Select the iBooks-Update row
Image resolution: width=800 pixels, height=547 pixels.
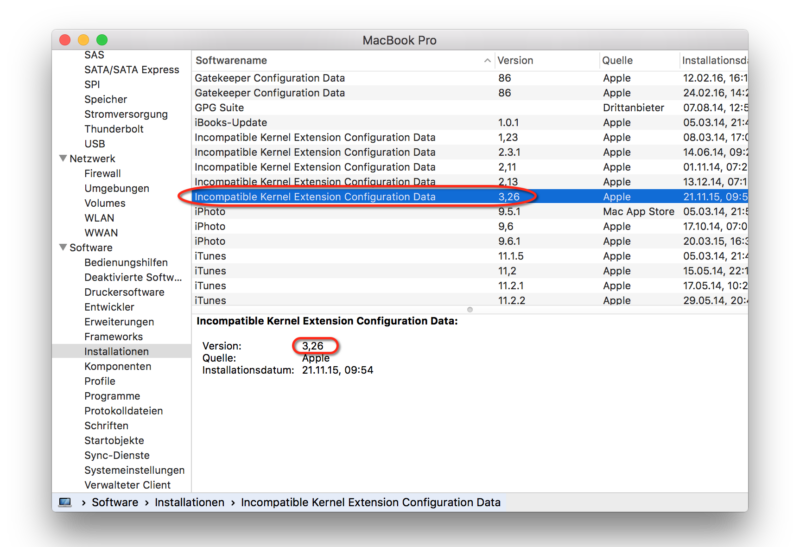click(x=470, y=122)
